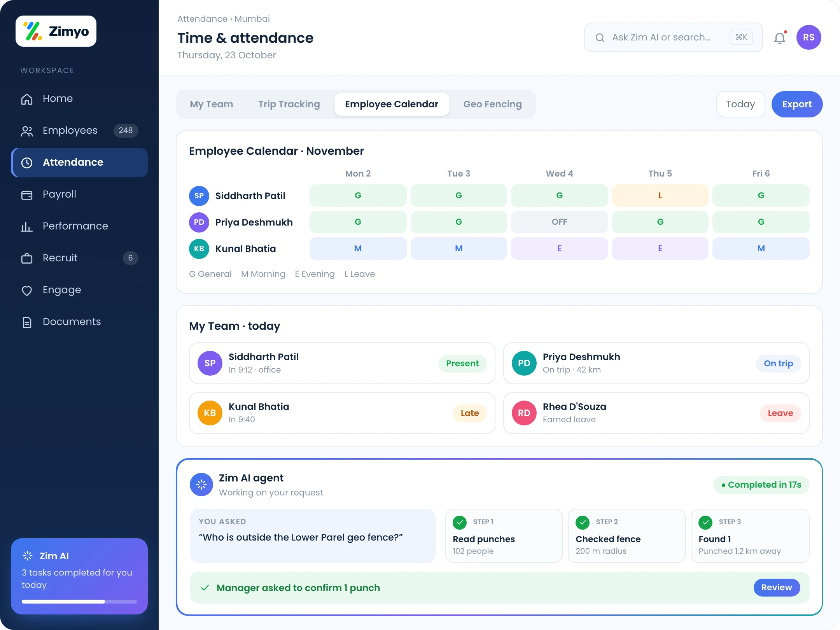Click the Completed in 17s status

(x=761, y=485)
